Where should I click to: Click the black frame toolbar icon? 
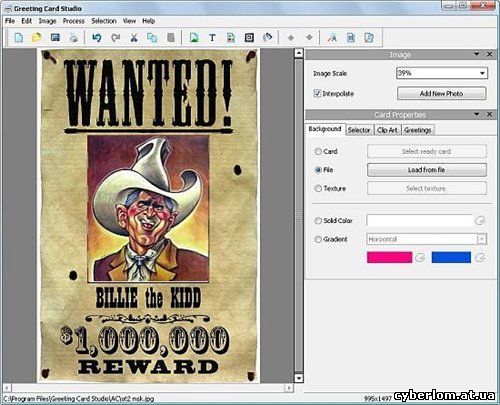coord(249,38)
